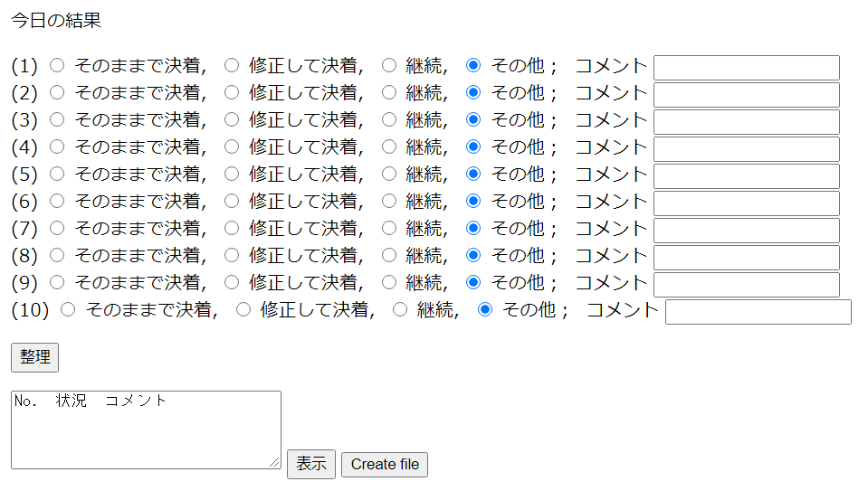Focus the コメント field for row (5)
Viewport: 868px width, 491px height.
[x=746, y=175]
